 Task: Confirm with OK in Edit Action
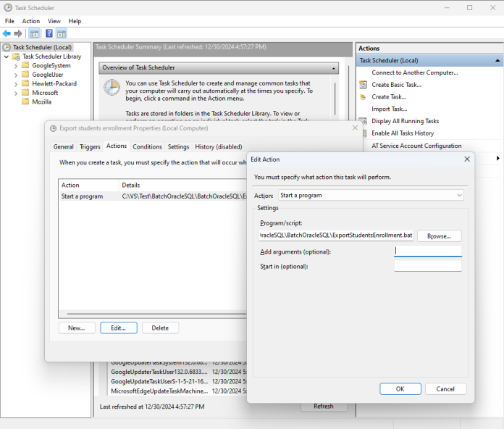tap(400, 389)
